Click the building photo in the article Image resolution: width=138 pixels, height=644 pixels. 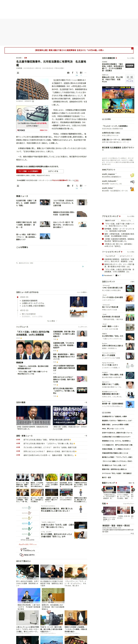click(33, 89)
